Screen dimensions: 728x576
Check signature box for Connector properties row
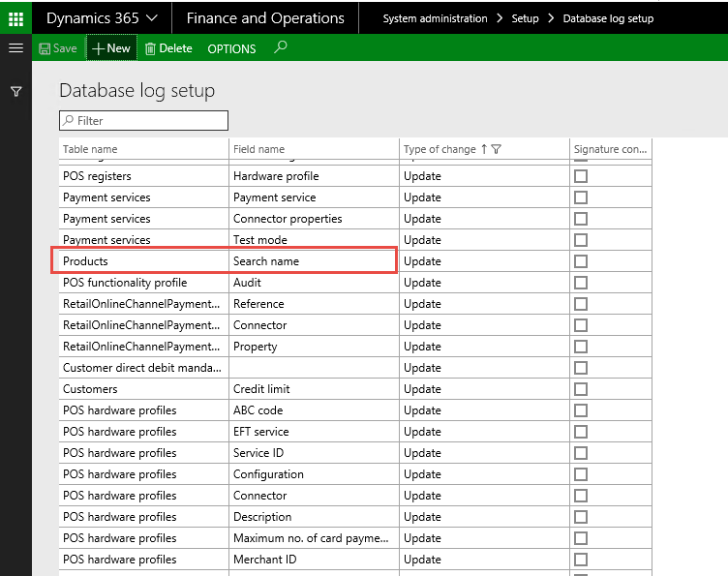[x=581, y=219]
